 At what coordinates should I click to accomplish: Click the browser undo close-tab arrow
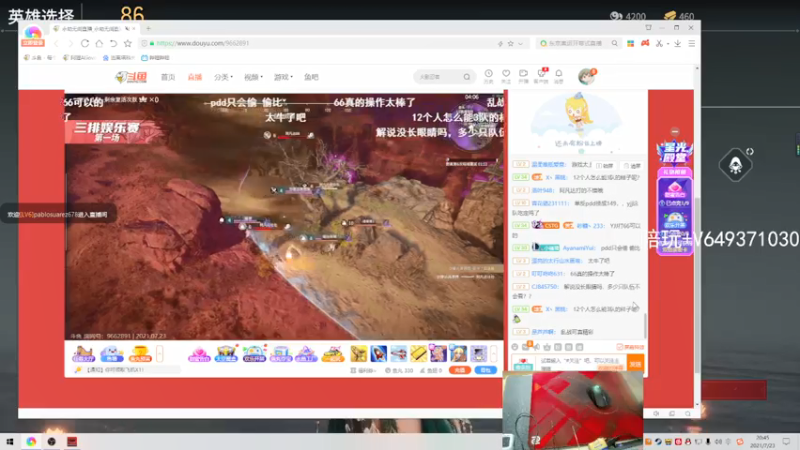click(x=113, y=43)
